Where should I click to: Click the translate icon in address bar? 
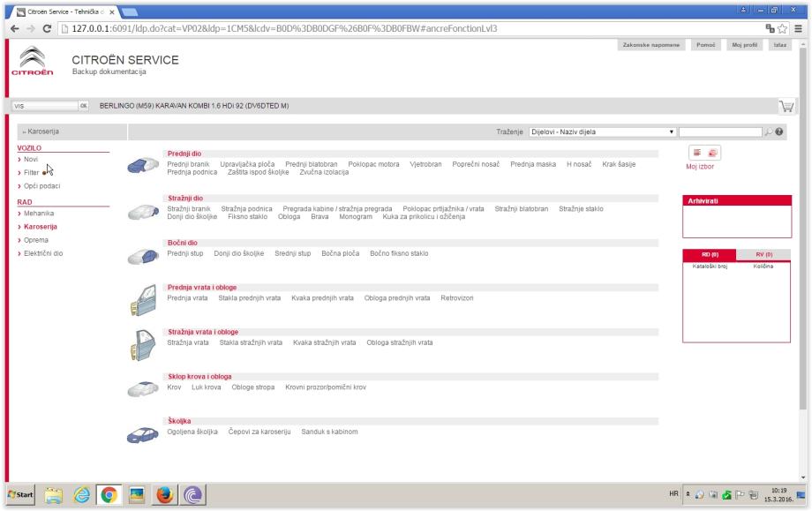(x=770, y=28)
